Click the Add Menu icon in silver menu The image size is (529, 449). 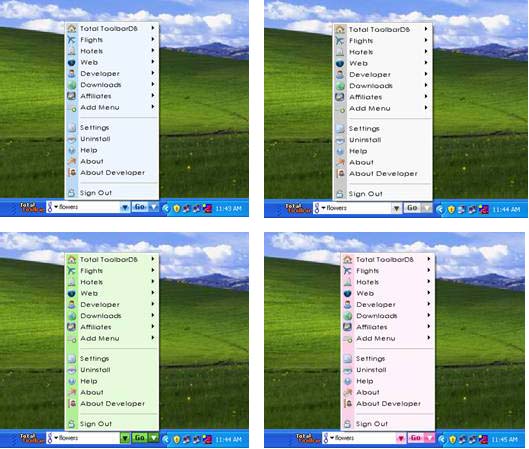tap(340, 109)
